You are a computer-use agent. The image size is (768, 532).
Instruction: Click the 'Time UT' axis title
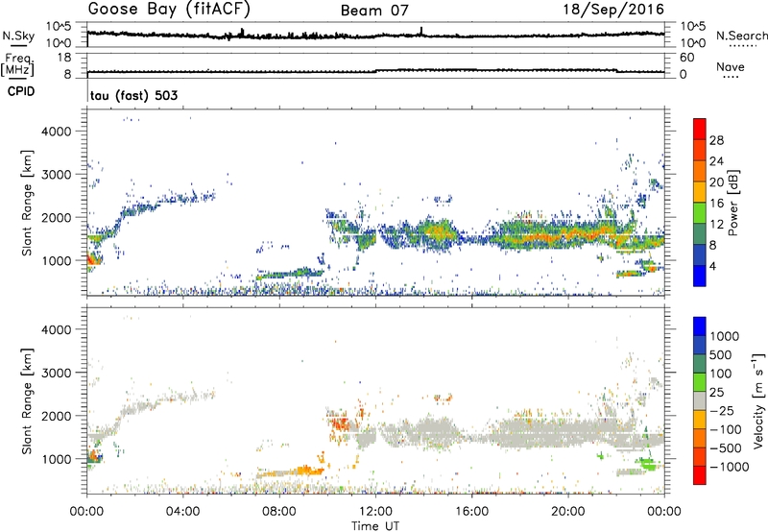[375, 526]
